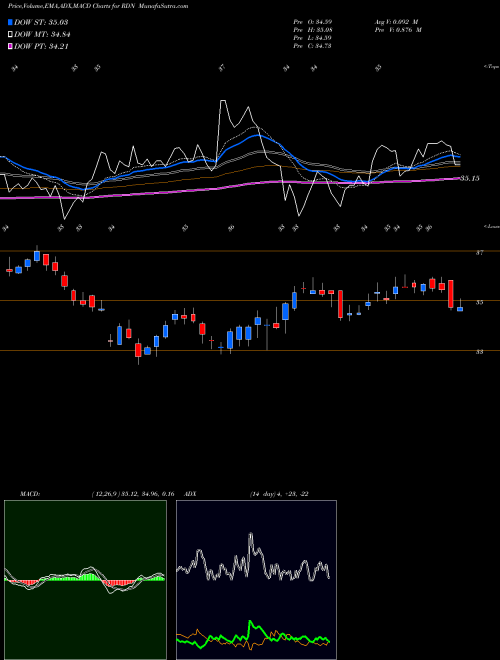Image resolution: width=500 pixels, height=660 pixels.
Task: Click the last blue candlestick on the right
Action: [x=460, y=309]
